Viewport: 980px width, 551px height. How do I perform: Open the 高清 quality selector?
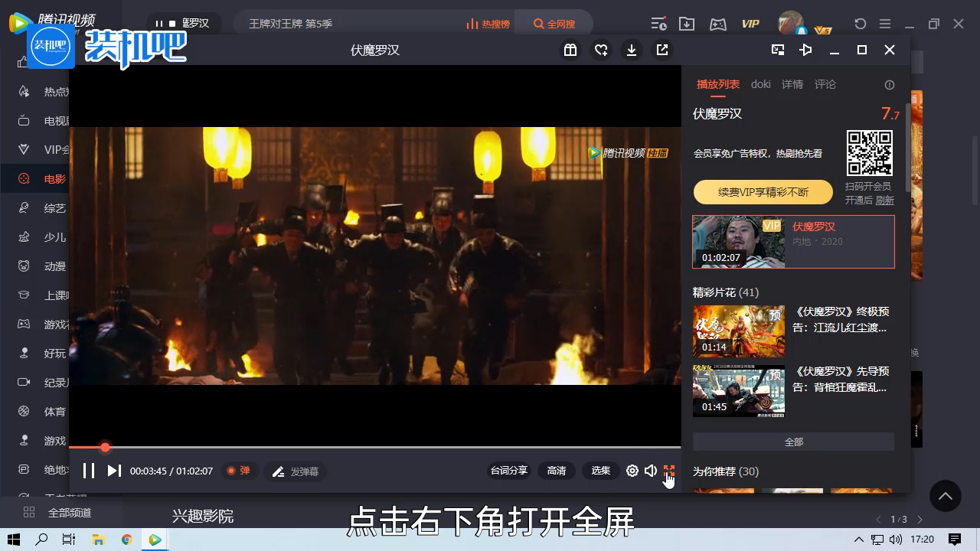(x=557, y=471)
